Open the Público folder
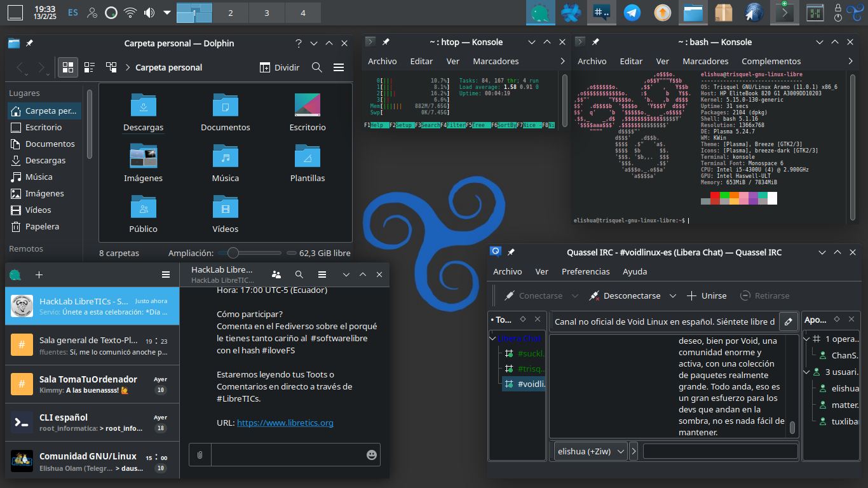The width and height of the screenshot is (868, 488). [144, 214]
